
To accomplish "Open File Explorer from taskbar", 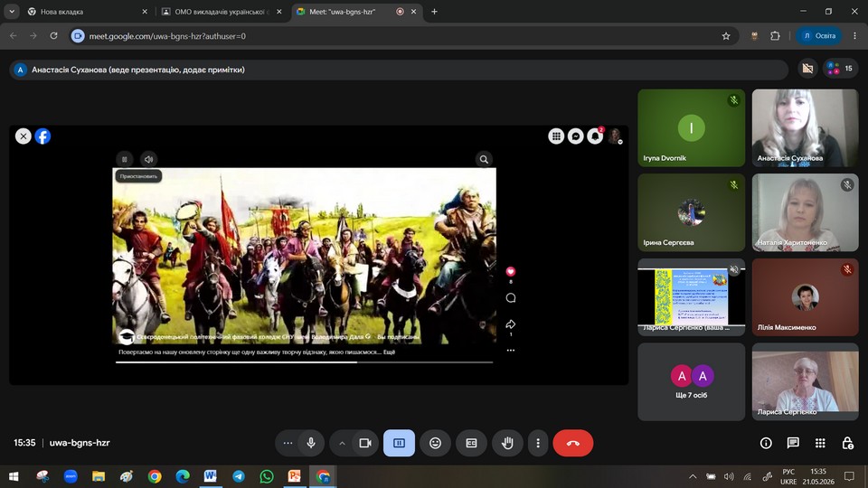I will tap(99, 476).
